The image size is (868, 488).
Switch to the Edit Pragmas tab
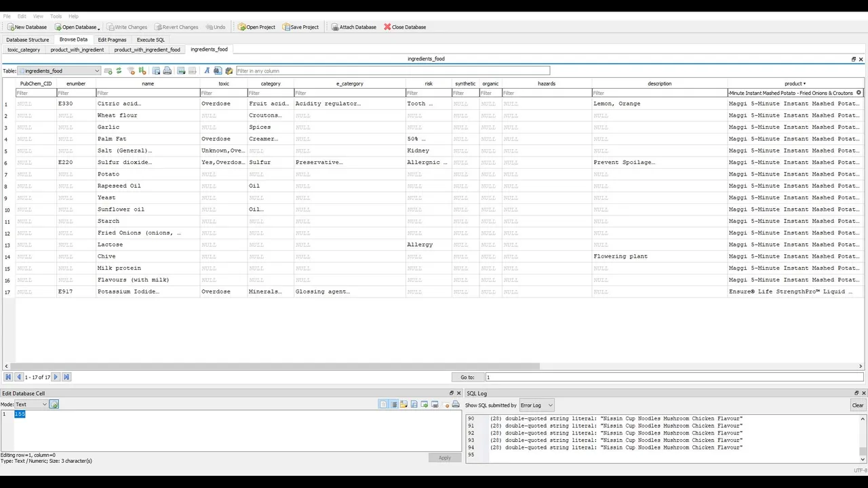[112, 39]
